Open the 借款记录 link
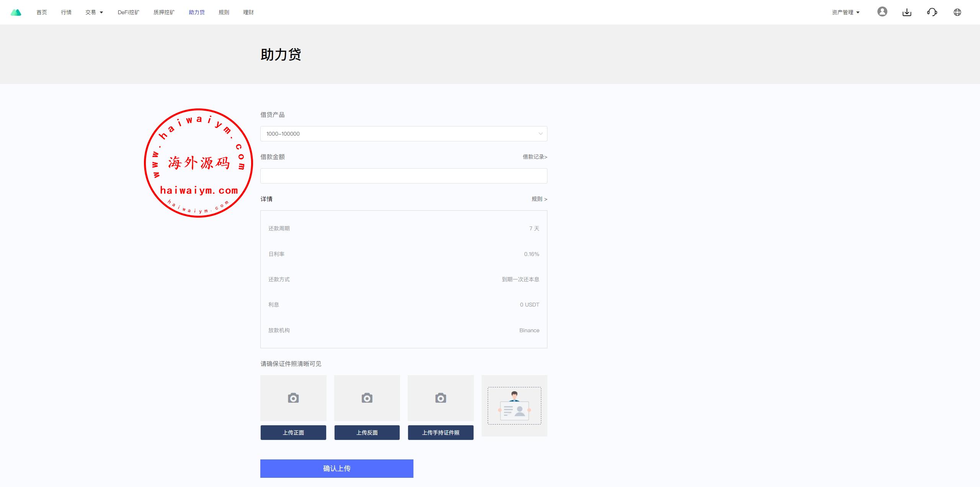Viewport: 980px width, 487px height. coord(535,157)
